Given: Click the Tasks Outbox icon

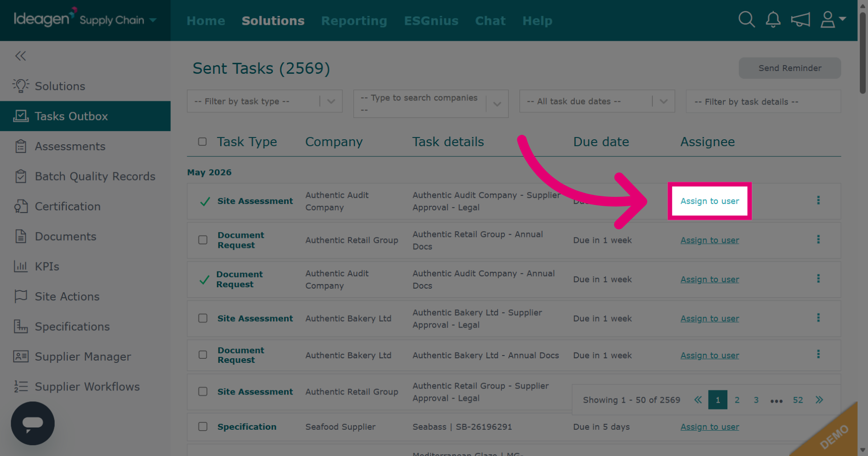Looking at the screenshot, I should pos(21,116).
